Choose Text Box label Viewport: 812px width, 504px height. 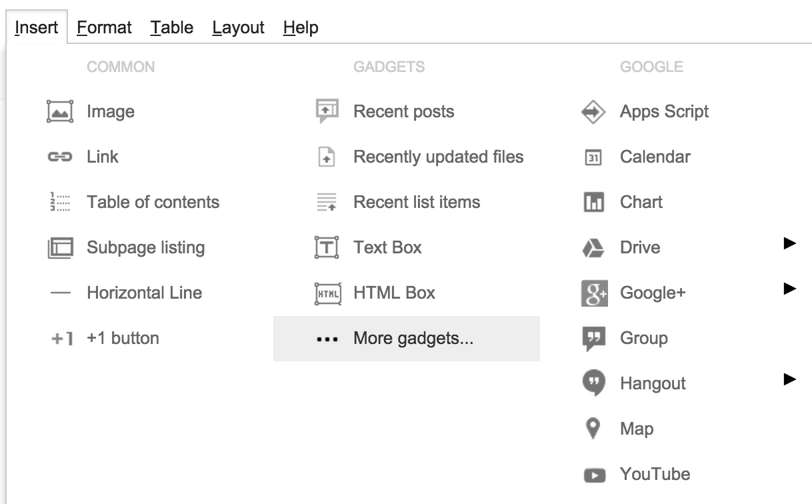pos(387,247)
